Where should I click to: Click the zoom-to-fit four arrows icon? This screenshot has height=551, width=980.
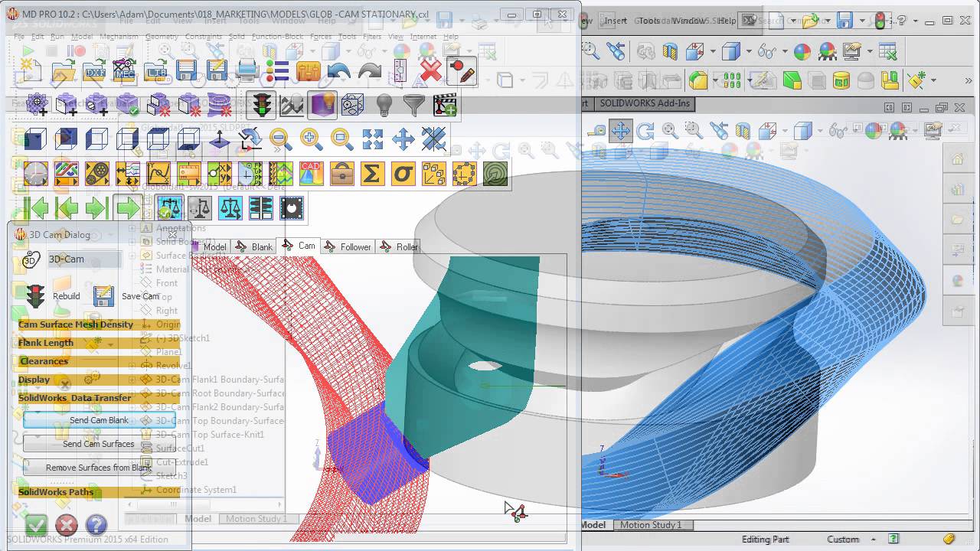tap(372, 139)
